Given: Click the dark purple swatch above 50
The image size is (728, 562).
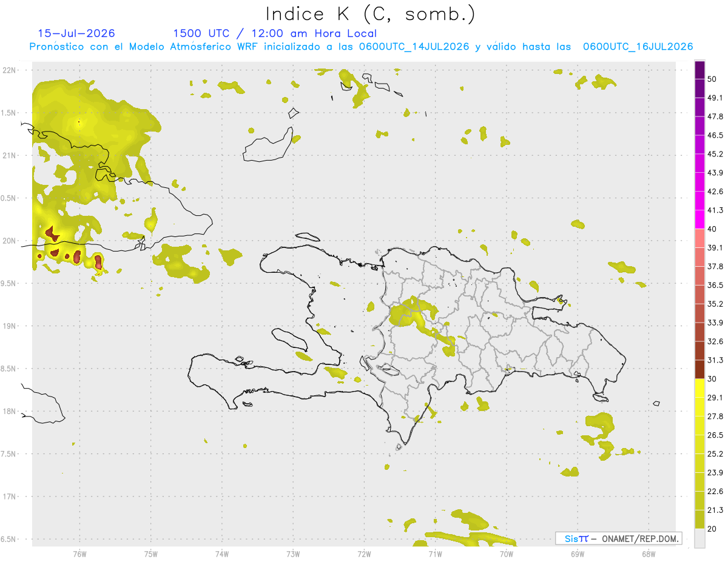Looking at the screenshot, I should coord(700,70).
